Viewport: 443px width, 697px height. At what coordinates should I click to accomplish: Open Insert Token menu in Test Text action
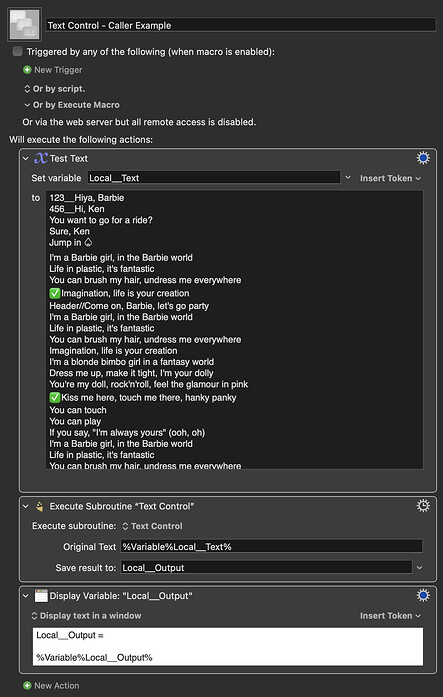(390, 178)
